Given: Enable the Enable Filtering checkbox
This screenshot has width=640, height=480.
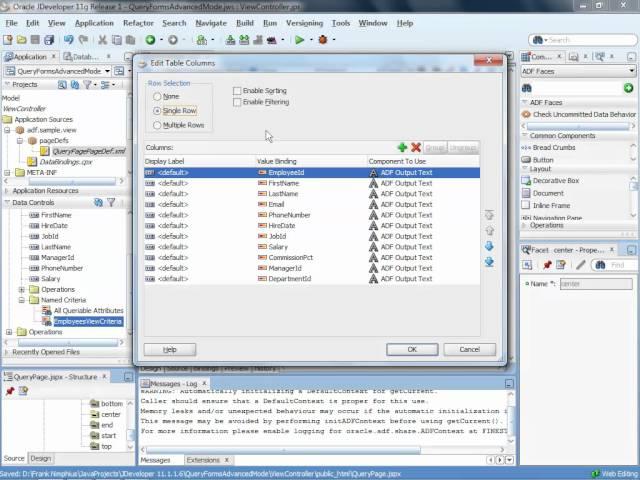Looking at the screenshot, I should tap(237, 102).
